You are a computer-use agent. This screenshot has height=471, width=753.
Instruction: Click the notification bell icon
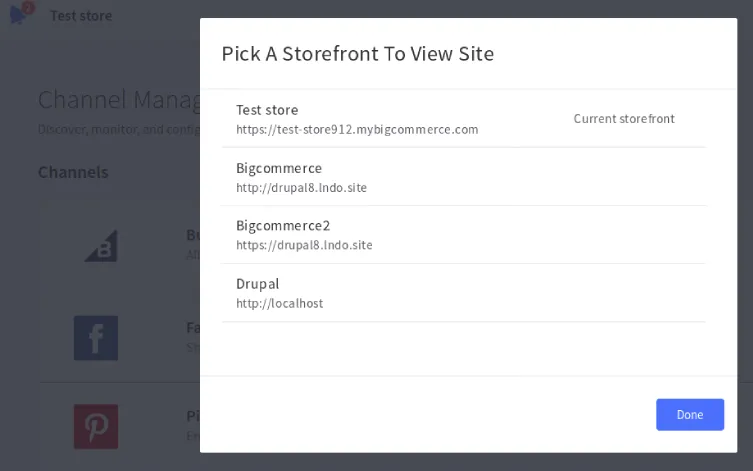[x=19, y=13]
